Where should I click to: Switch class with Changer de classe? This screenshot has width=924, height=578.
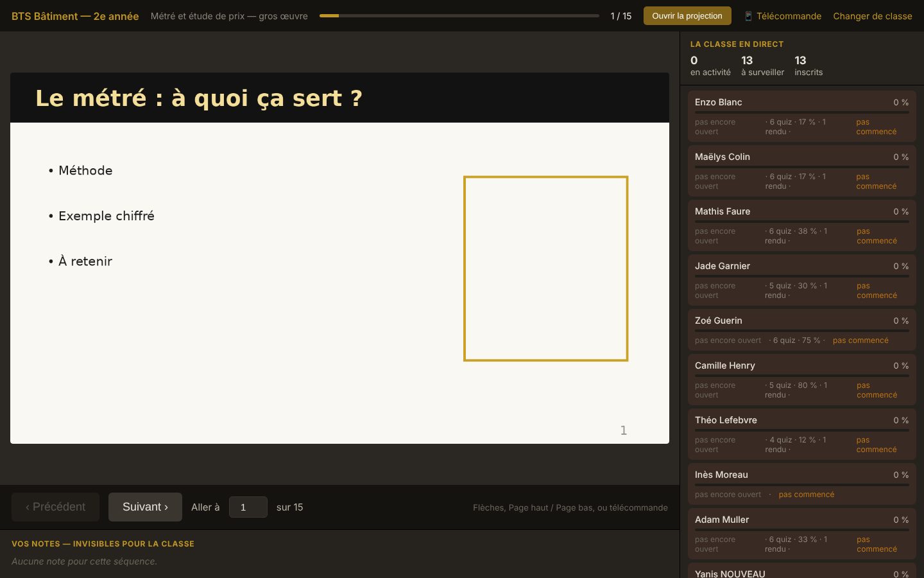pyautogui.click(x=873, y=16)
